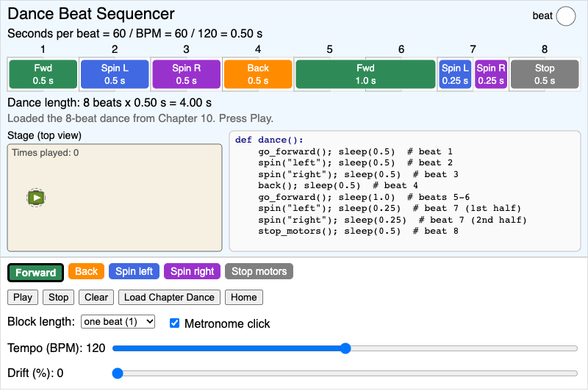Click the 'Times played: 0' text
This screenshot has height=391, width=588.
[x=46, y=153]
